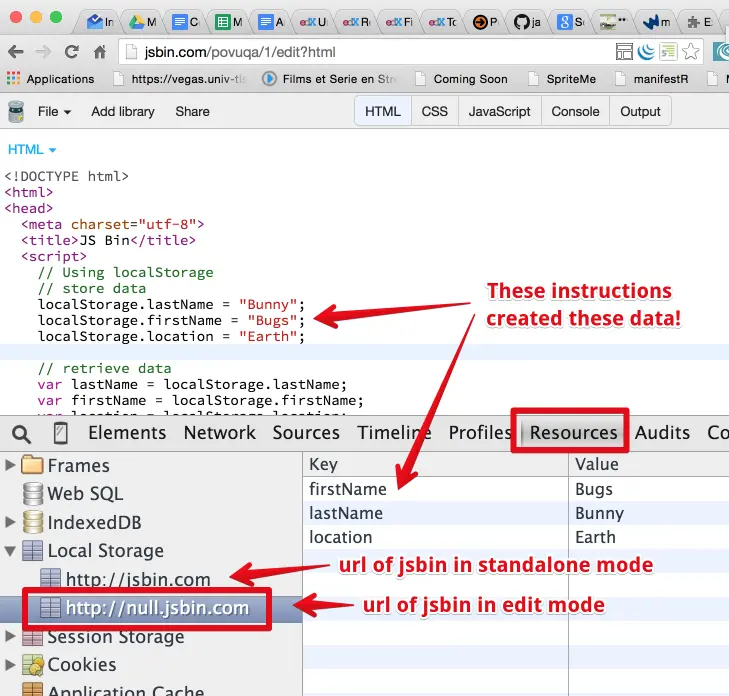This screenshot has width=729, height=696.
Task: Click the blue swirl extension icon
Action: (646, 52)
